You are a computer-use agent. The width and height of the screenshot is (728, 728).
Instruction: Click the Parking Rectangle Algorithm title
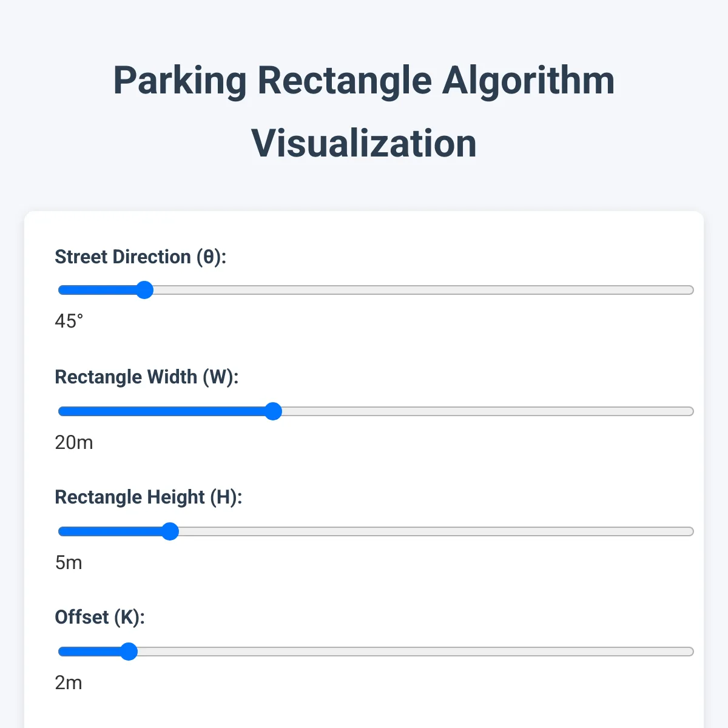click(x=363, y=79)
